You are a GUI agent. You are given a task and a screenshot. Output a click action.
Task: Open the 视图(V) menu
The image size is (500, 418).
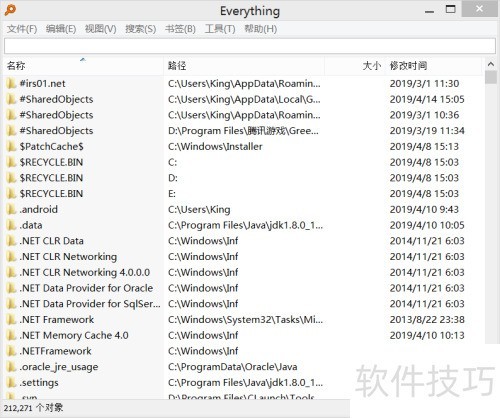[100, 29]
